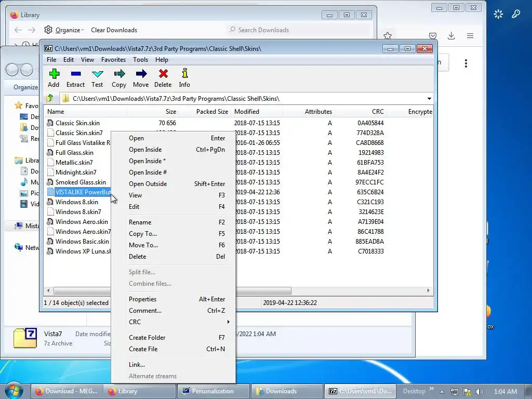Open the Tools menu
The height and width of the screenshot is (399, 532).
tap(140, 60)
